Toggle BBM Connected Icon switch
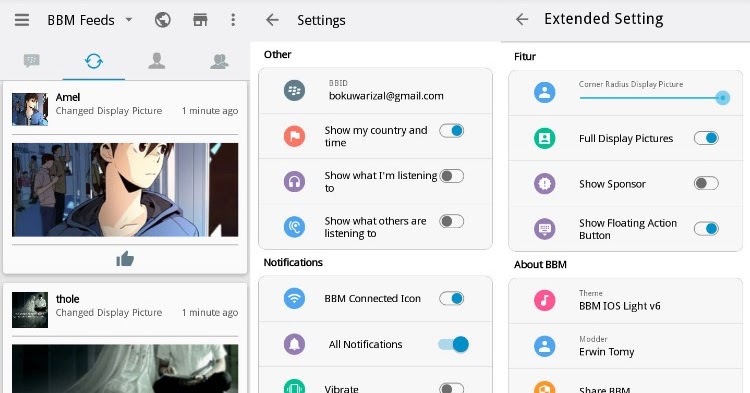Image resolution: width=750 pixels, height=393 pixels. coord(452,298)
